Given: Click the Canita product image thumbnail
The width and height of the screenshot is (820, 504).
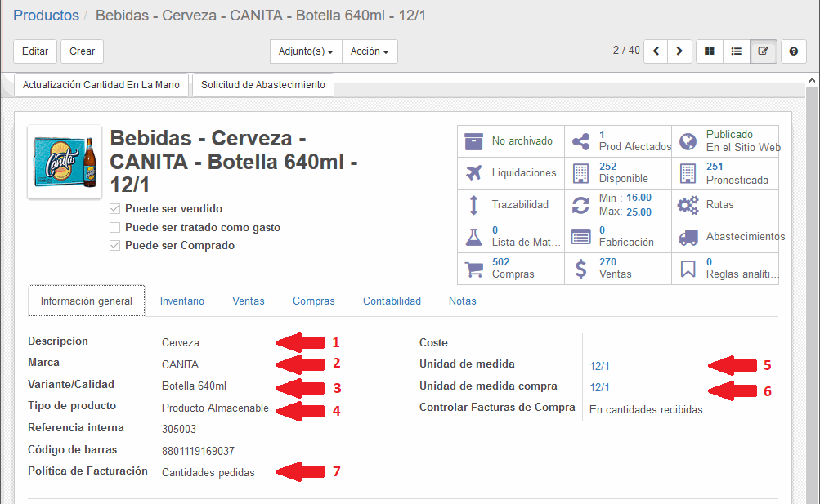Looking at the screenshot, I should (65, 162).
